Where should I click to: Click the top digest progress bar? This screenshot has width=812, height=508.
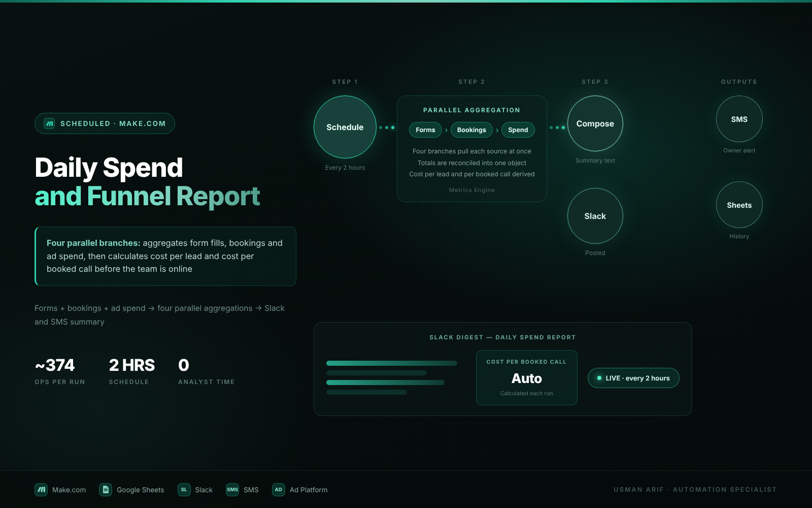point(392,363)
